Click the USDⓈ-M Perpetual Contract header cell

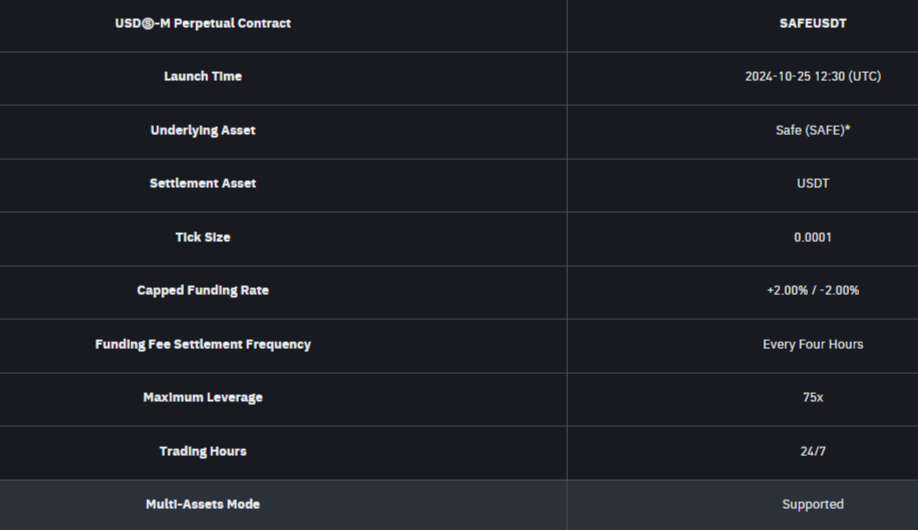tap(203, 23)
